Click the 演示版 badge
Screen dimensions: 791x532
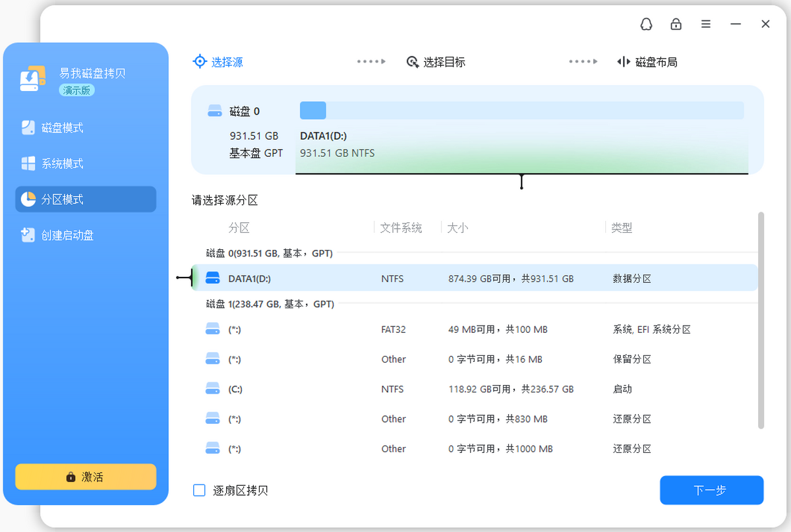click(x=76, y=90)
